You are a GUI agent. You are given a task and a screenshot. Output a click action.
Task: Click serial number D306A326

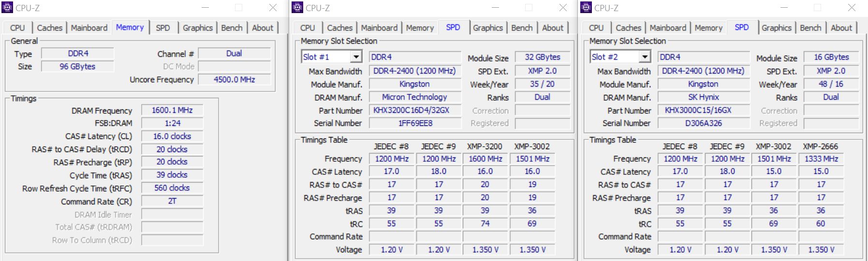(704, 123)
